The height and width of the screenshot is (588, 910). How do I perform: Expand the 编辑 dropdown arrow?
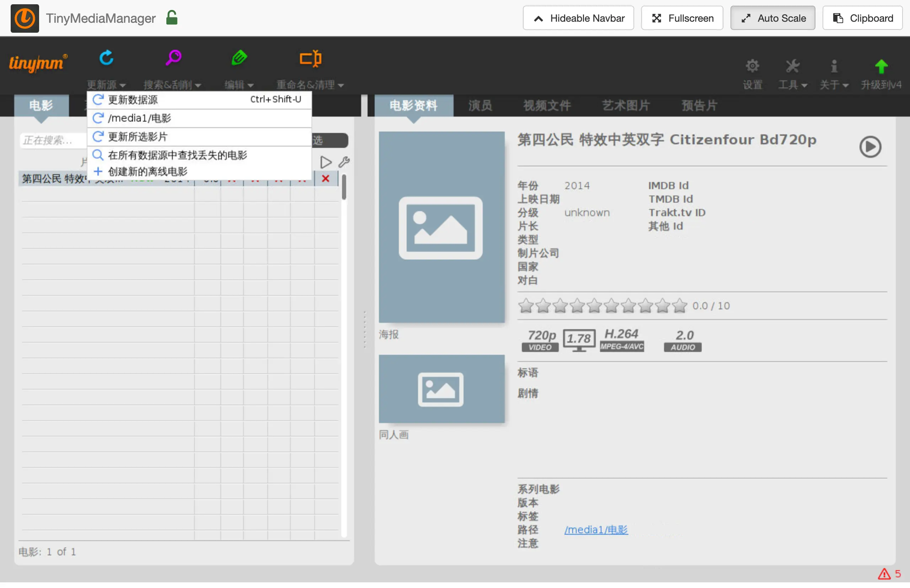tap(250, 85)
